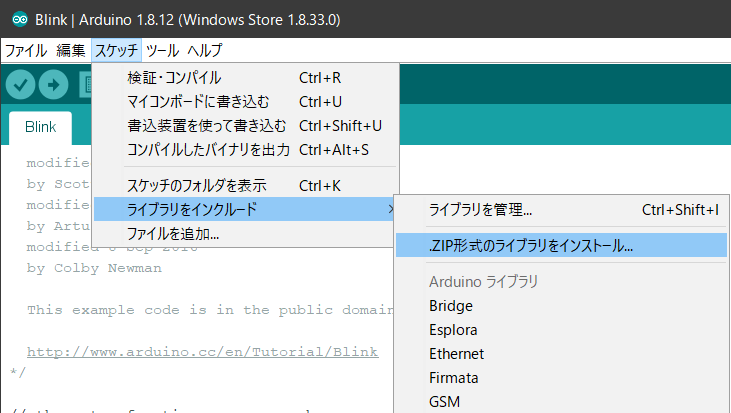The width and height of the screenshot is (731, 413).
Task: Select コンパイルしたバイナリを出力
Action: point(246,150)
